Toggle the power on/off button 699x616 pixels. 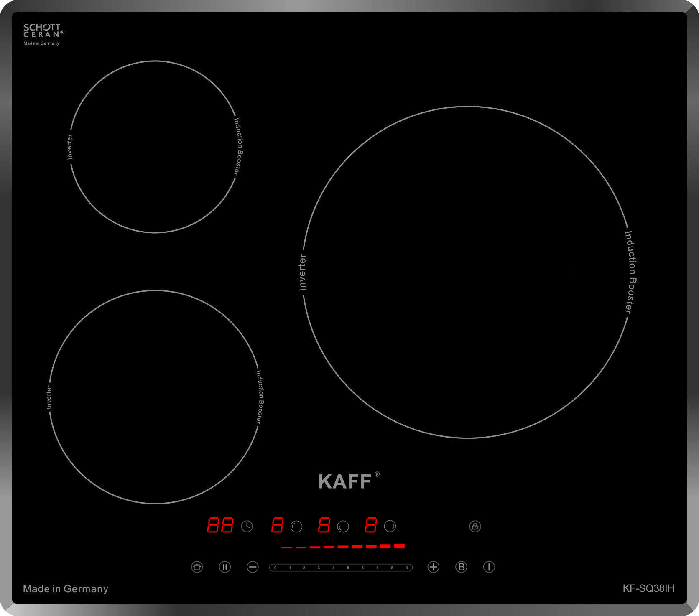pos(489,567)
